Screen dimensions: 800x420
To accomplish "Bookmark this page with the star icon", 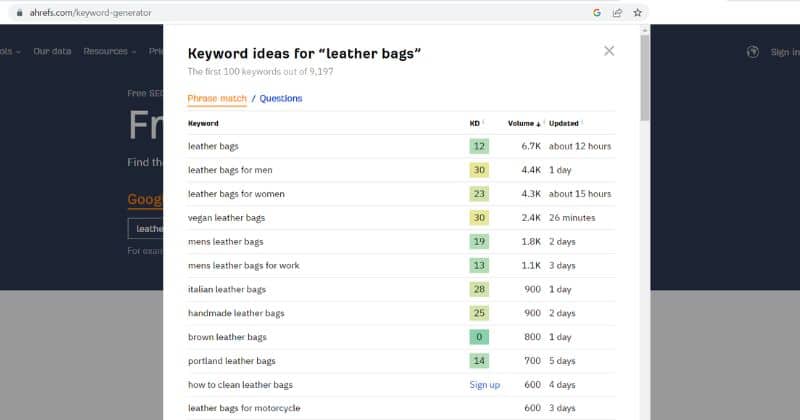I will tap(637, 13).
